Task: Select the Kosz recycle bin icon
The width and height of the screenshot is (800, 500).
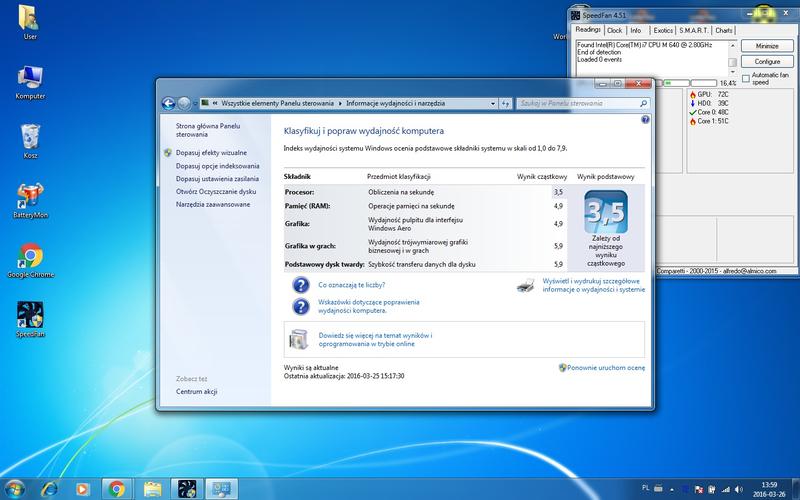Action: (x=30, y=141)
